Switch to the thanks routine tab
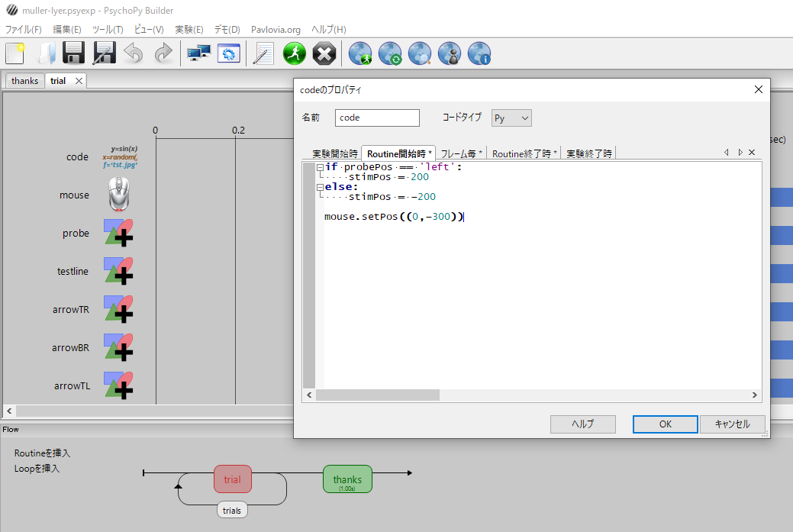This screenshot has width=793, height=532. (x=24, y=81)
